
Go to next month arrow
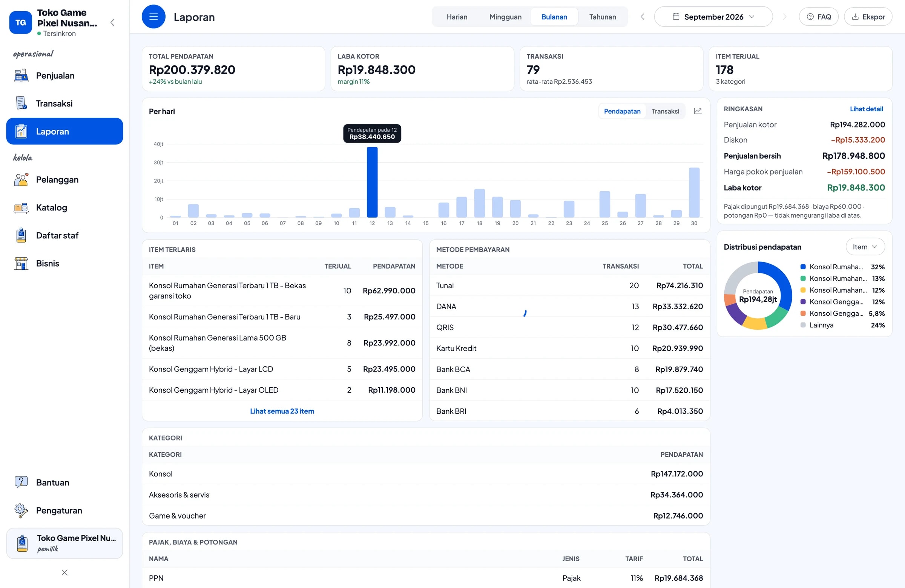click(784, 17)
